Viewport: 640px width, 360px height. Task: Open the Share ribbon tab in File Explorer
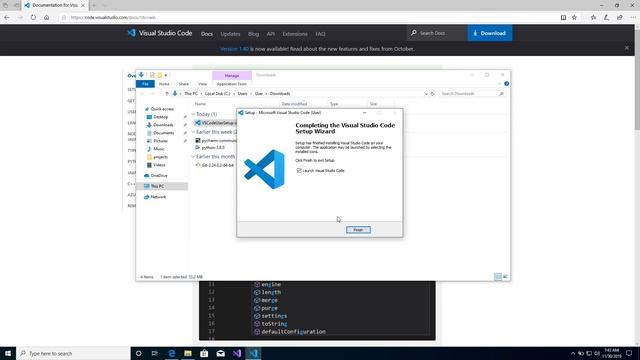click(x=184, y=84)
